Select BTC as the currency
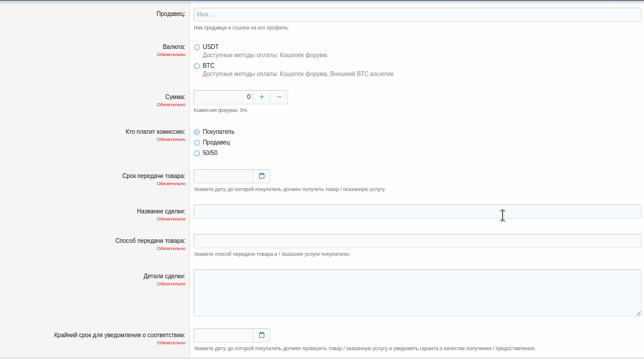 point(197,66)
